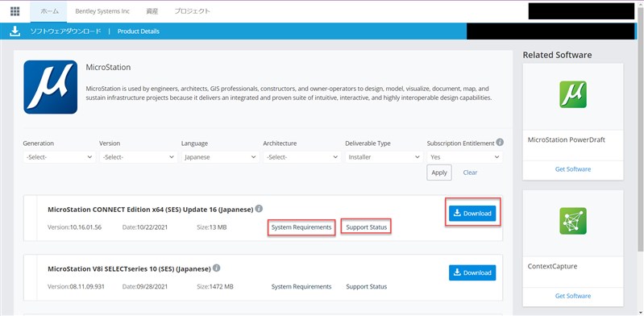Open the Bentley Systems Inc tab
The image size is (644, 316).
(x=102, y=11)
